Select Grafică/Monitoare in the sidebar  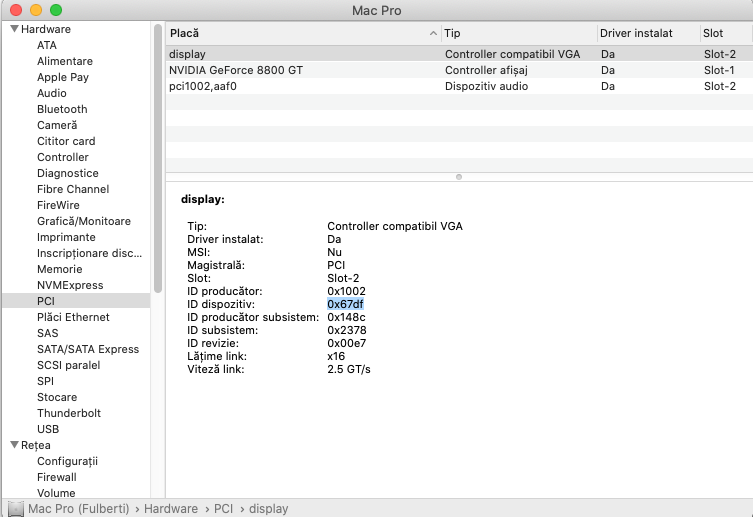point(84,221)
